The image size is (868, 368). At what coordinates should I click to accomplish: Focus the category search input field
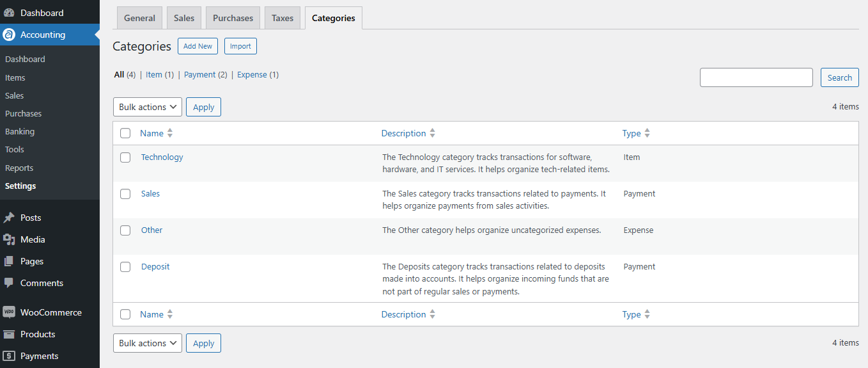click(756, 77)
